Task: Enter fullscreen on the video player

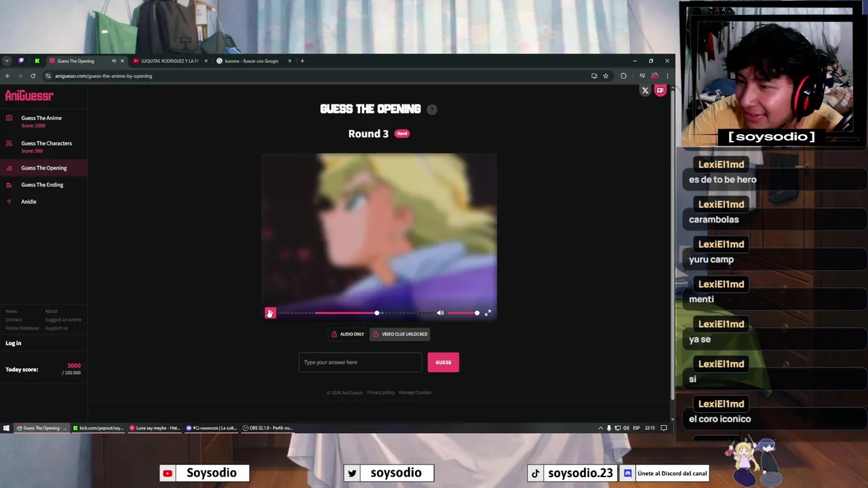Action: click(x=488, y=313)
